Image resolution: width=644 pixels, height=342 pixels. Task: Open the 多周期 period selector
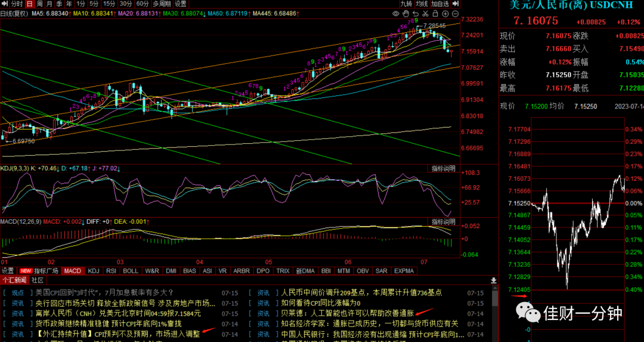pos(162,4)
